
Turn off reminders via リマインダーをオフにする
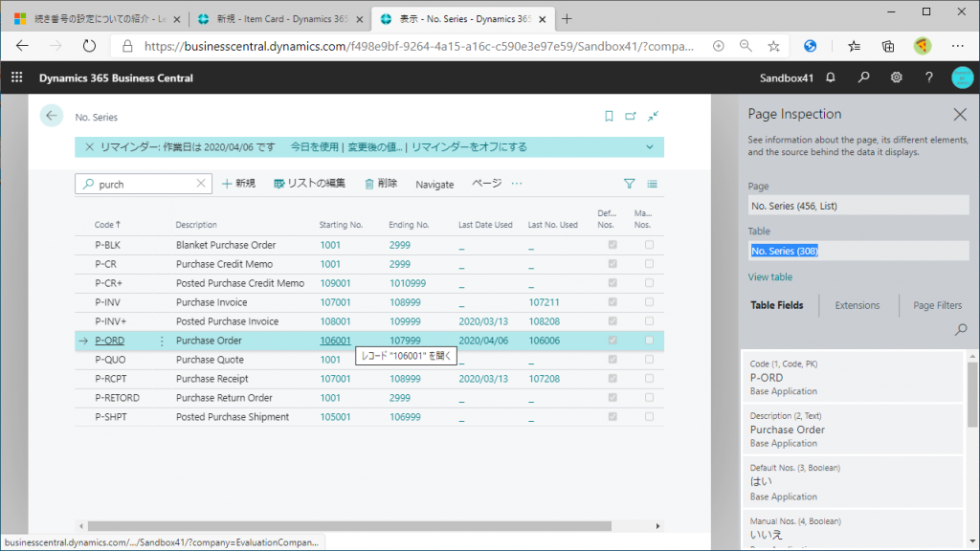(469, 147)
